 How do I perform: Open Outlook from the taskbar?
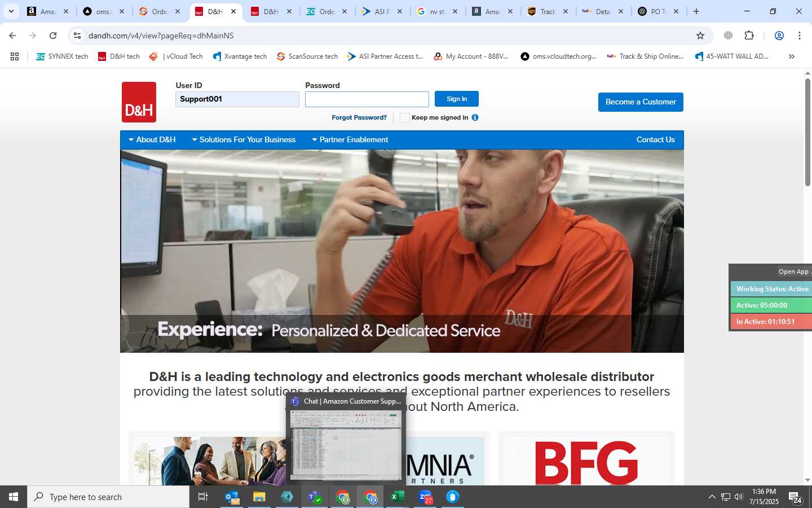[232, 497]
